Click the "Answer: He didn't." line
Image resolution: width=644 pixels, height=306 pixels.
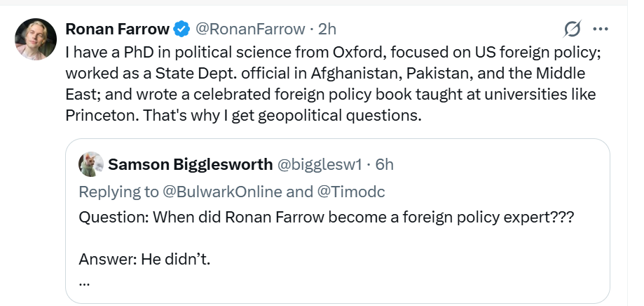click(x=144, y=259)
